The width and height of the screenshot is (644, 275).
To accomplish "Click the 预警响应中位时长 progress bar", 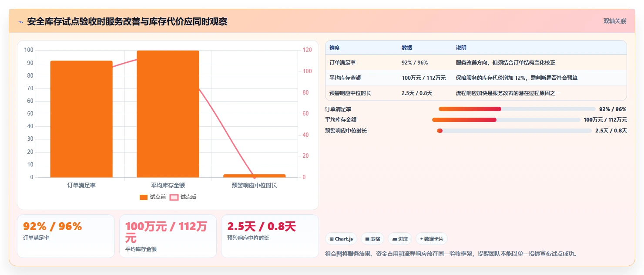I will click(514, 131).
